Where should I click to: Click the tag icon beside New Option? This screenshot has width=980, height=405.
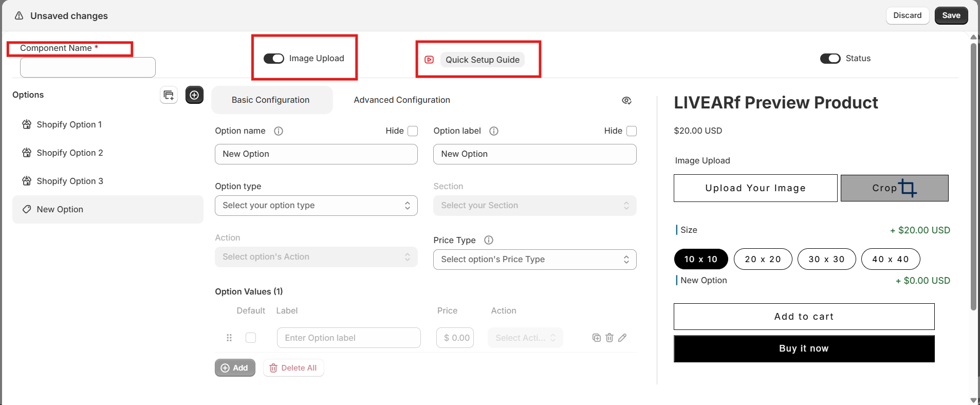(x=27, y=209)
